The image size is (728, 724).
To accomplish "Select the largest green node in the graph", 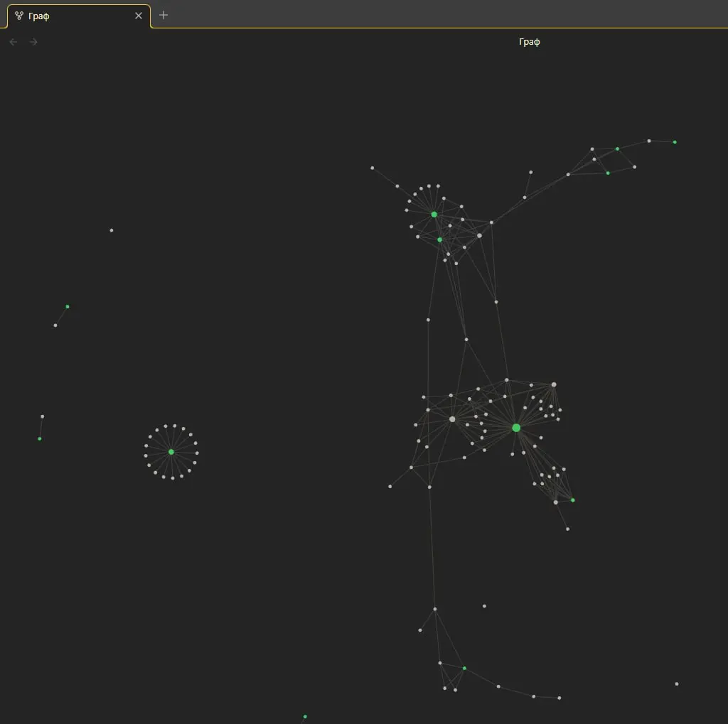I will coord(516,428).
